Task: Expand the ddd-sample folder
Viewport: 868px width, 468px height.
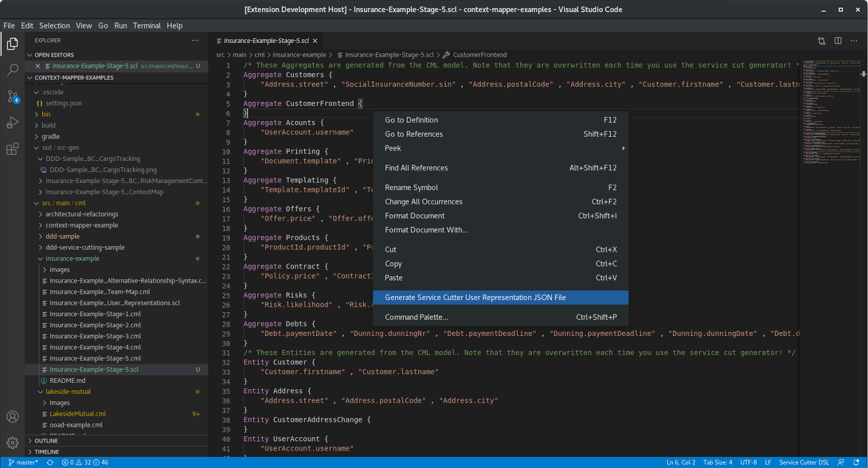Action: coord(62,236)
